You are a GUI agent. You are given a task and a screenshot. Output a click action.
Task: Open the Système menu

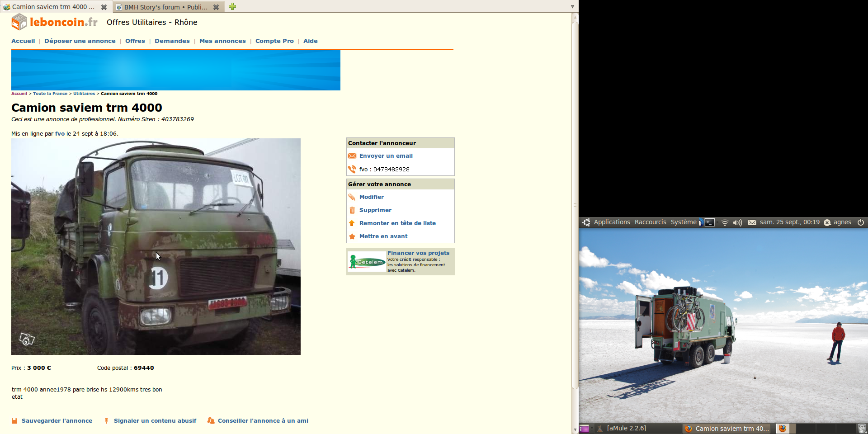click(x=683, y=222)
